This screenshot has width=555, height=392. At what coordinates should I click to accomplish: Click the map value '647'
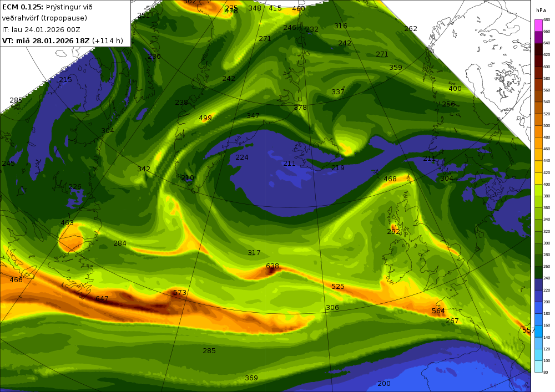102,299
